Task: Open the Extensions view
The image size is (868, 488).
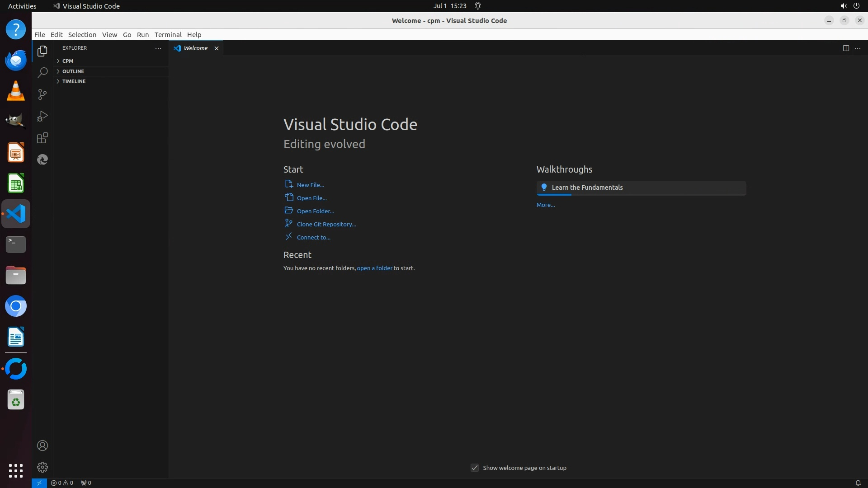Action: 42,138
